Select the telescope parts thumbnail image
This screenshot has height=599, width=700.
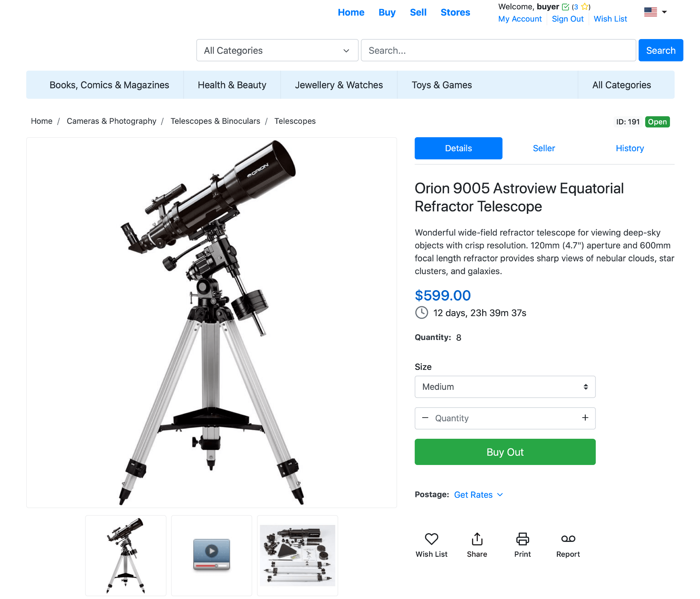(x=297, y=555)
